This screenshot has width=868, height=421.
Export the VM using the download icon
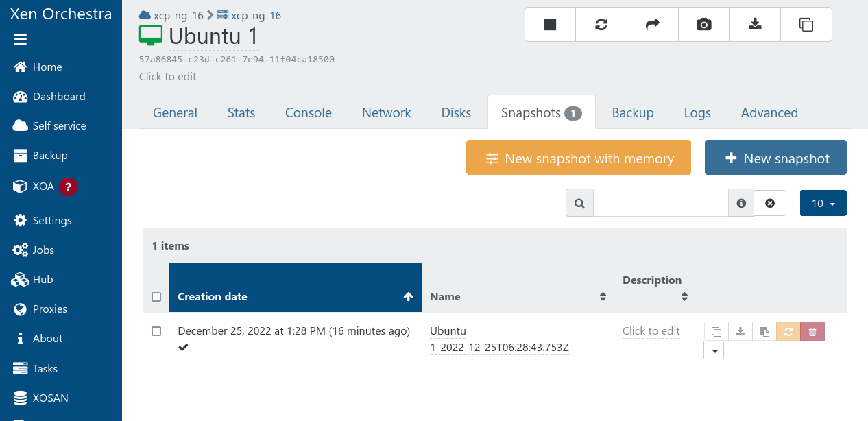pyautogui.click(x=754, y=25)
